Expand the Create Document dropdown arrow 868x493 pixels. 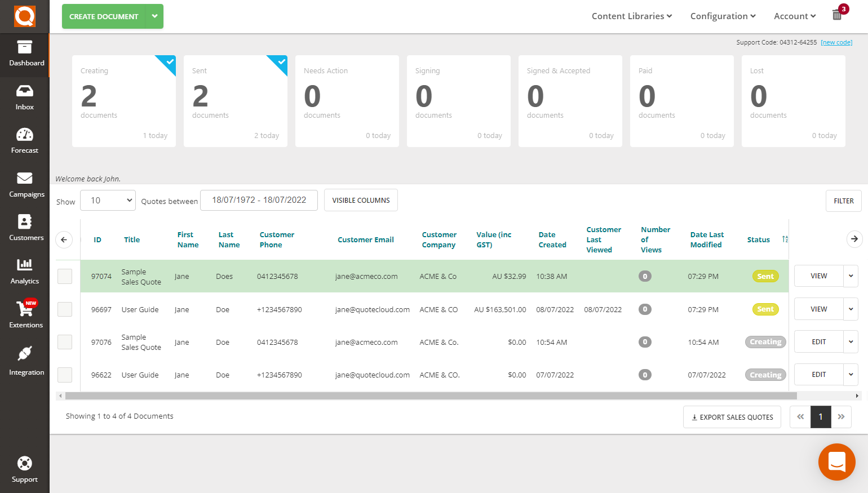pyautogui.click(x=154, y=16)
